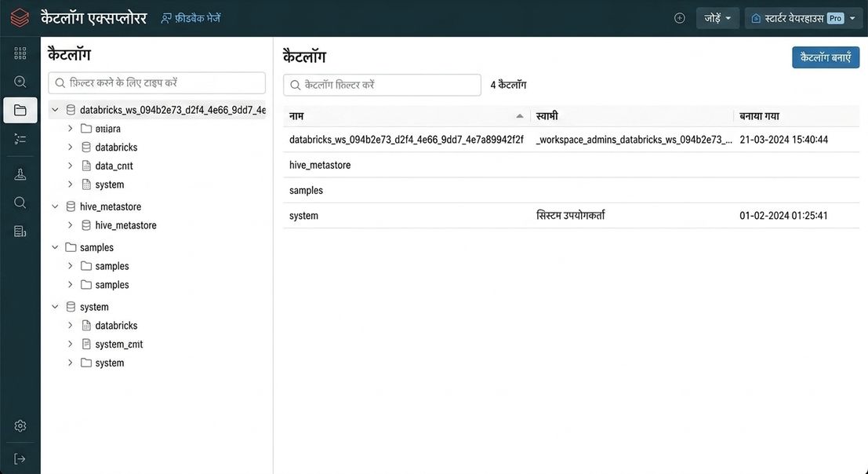Select databricks under the system node
Viewport: 868px width, 474px height.
pos(116,326)
